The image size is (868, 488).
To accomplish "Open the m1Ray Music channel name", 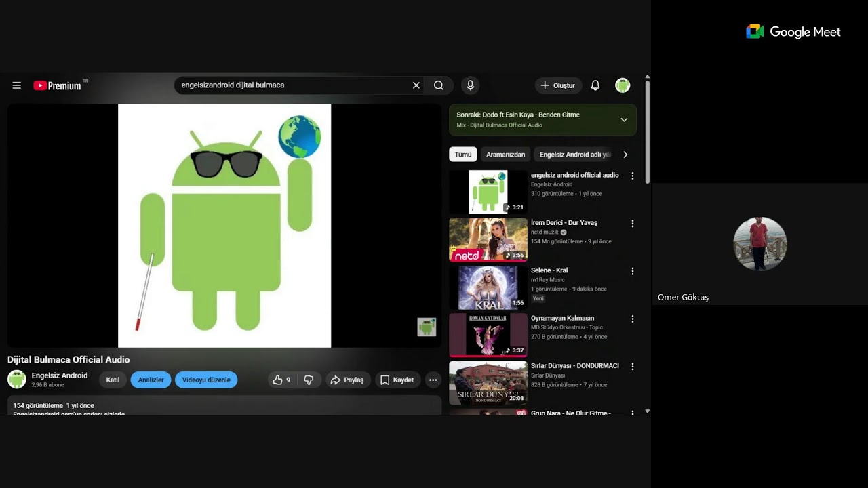I will pyautogui.click(x=548, y=279).
